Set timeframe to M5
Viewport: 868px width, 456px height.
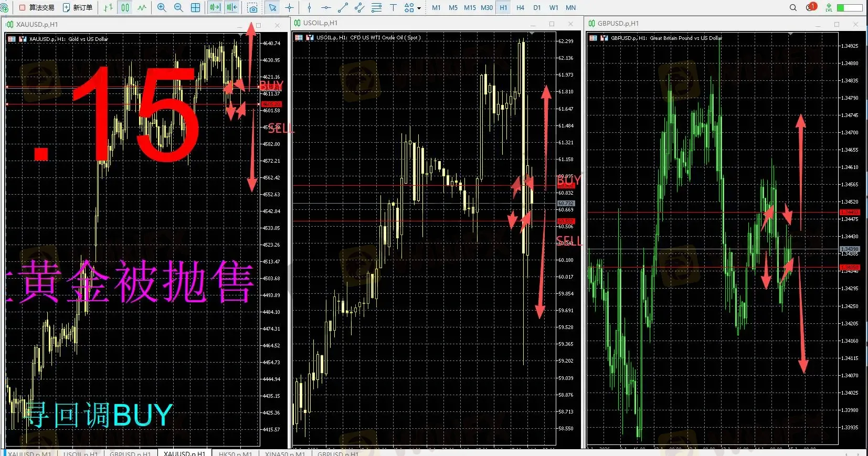point(453,8)
